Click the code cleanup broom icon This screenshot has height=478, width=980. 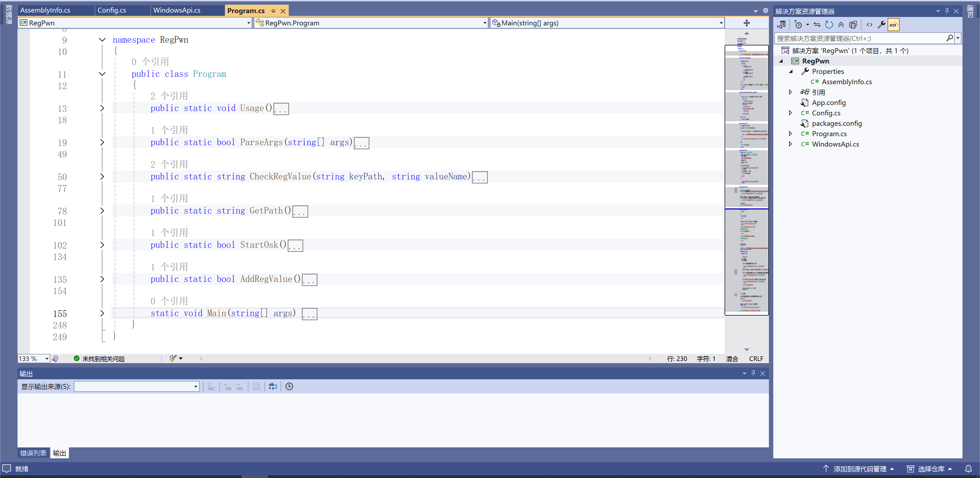pos(173,358)
